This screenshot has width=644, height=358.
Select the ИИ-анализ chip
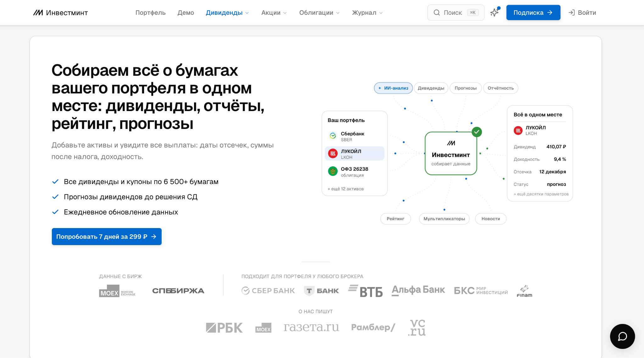tap(393, 88)
